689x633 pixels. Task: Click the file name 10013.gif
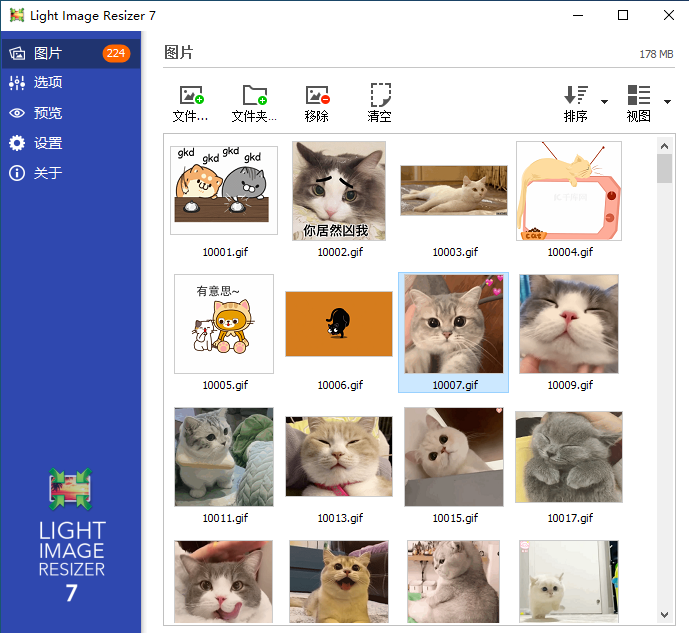click(340, 518)
